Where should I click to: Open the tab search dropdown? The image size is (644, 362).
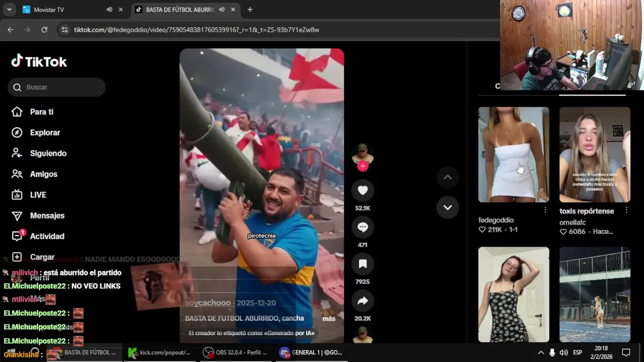pos(9,10)
